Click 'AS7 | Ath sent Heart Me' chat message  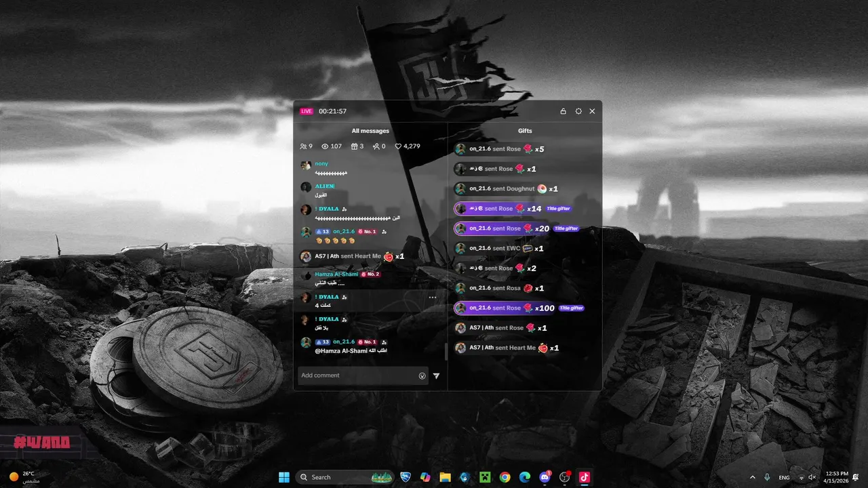(x=353, y=257)
